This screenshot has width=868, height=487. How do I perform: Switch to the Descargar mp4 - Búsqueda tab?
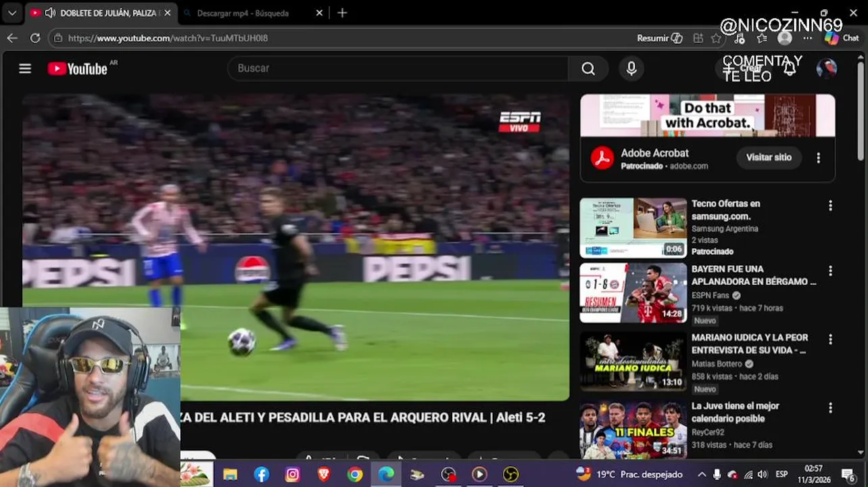(x=243, y=13)
